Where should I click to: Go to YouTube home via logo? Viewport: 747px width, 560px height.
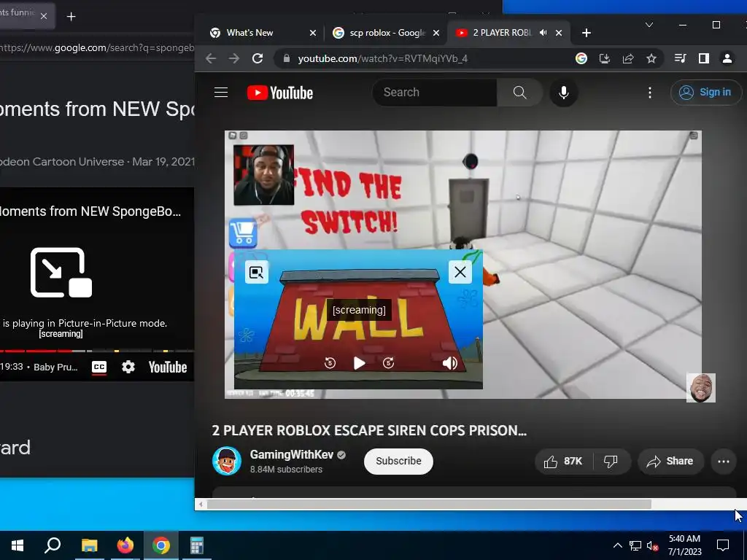coord(280,93)
